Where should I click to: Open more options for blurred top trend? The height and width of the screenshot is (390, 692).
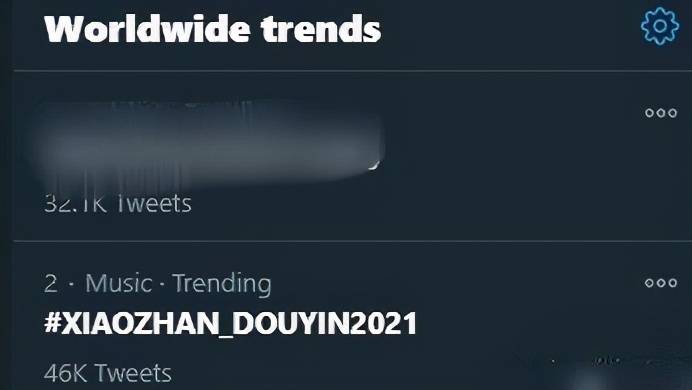(x=661, y=113)
